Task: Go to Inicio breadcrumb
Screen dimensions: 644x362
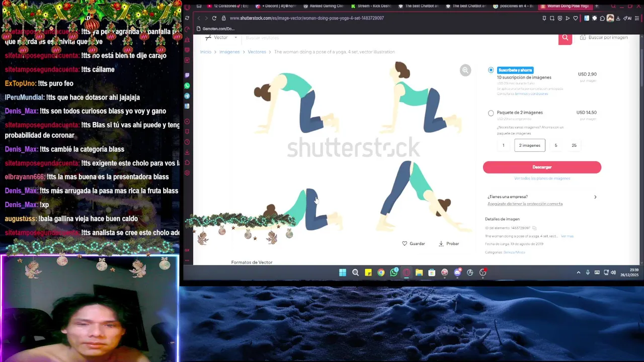Action: 206,52
